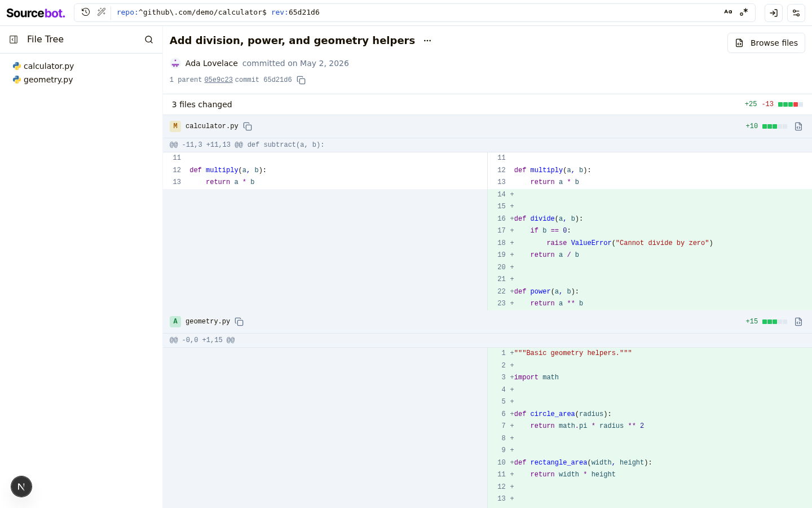The height and width of the screenshot is (508, 812).
Task: Expand commit message ellipsis
Action: pos(427,41)
